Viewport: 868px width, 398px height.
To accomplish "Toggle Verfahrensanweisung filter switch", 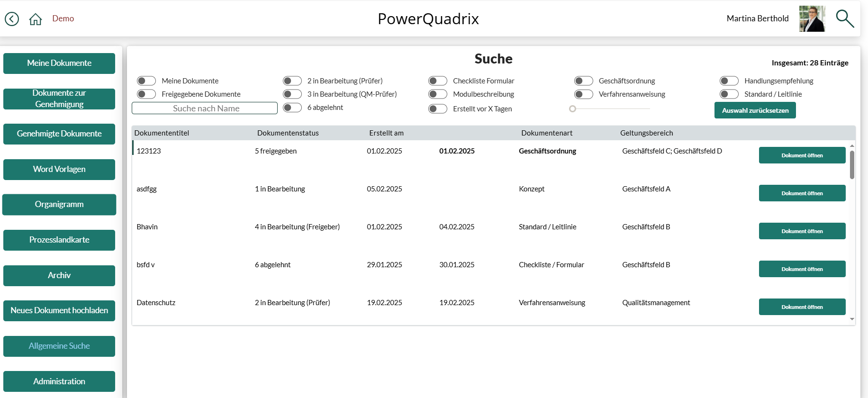I will click(584, 94).
